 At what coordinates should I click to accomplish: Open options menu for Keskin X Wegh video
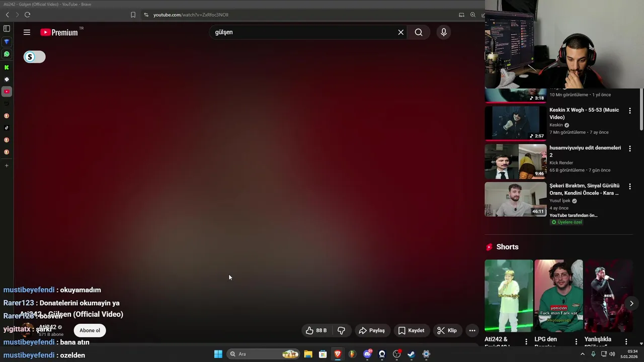point(630,111)
